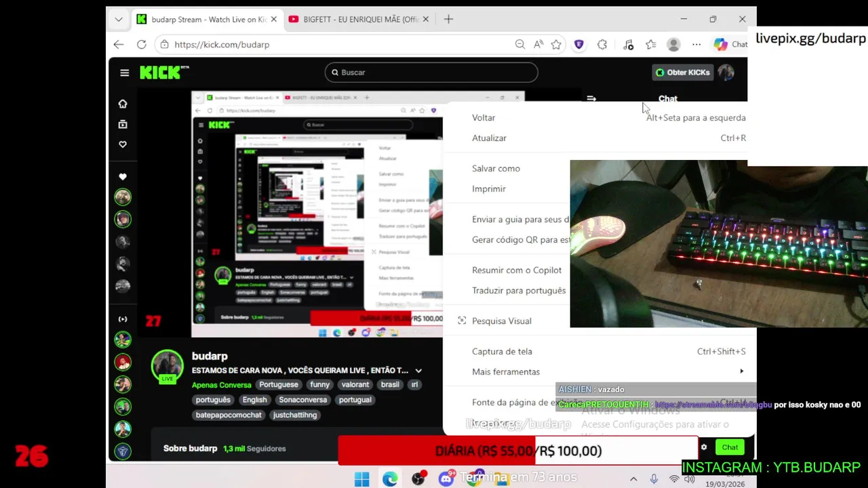Image resolution: width=868 pixels, height=488 pixels.
Task: Open Discord from the taskbar
Action: point(446,479)
